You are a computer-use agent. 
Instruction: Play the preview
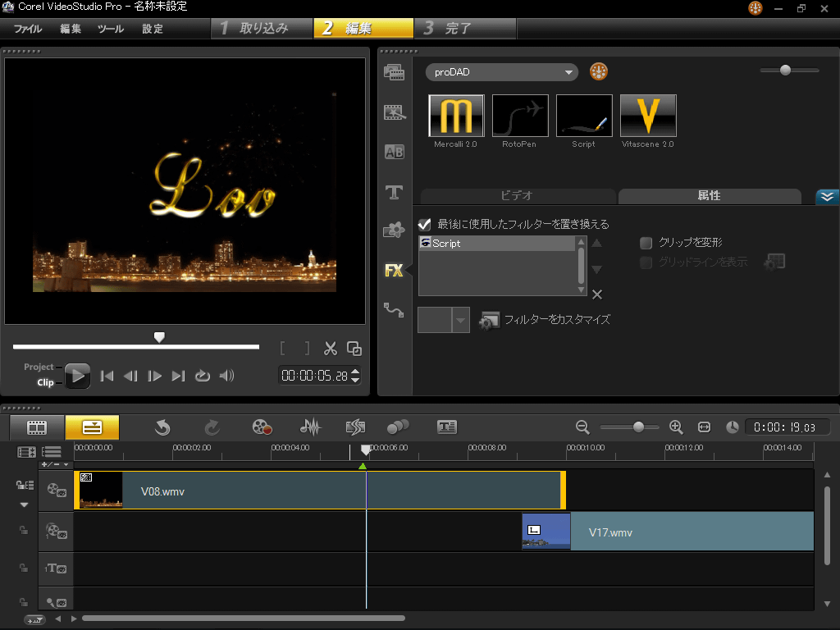[x=77, y=376]
